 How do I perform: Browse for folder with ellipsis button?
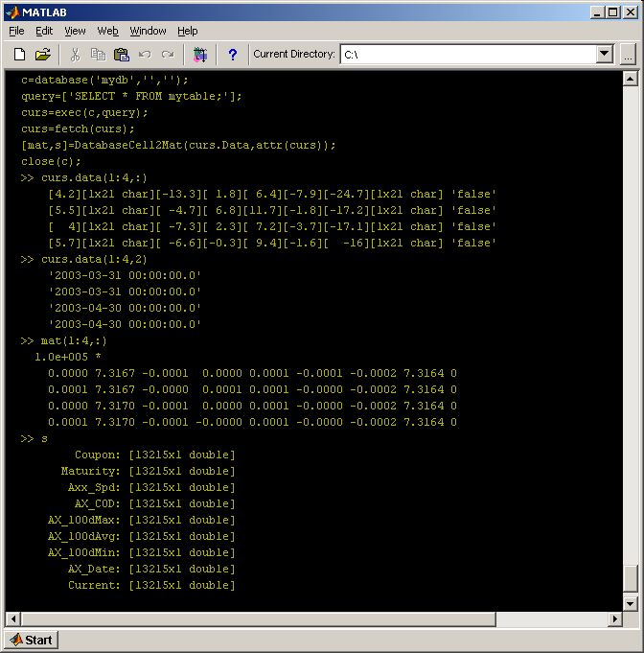pos(628,54)
